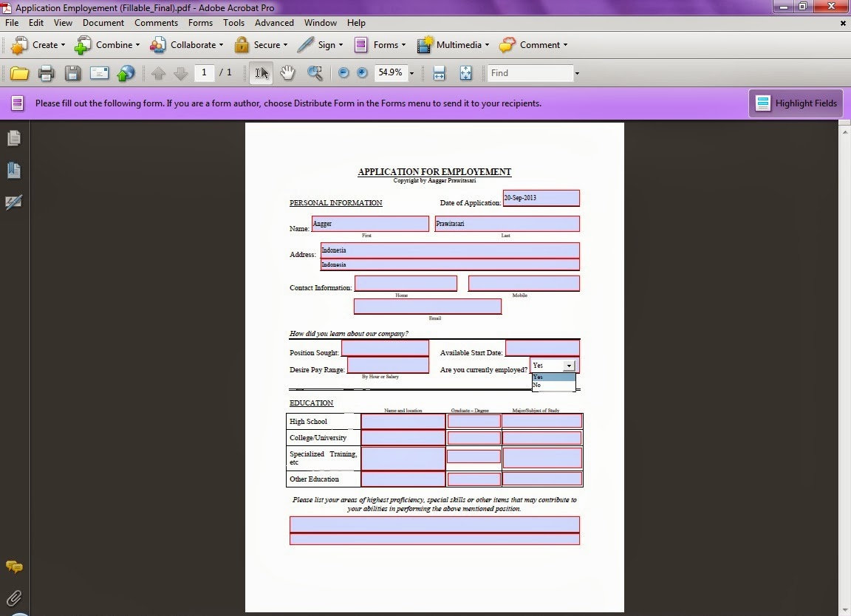
Task: Open the Edit menu
Action: pos(35,23)
